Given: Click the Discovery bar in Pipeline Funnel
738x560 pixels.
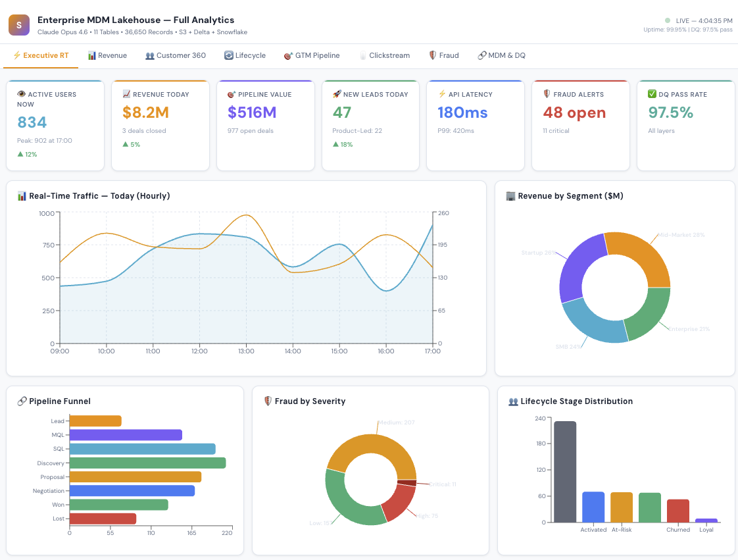Looking at the screenshot, I should [147, 463].
